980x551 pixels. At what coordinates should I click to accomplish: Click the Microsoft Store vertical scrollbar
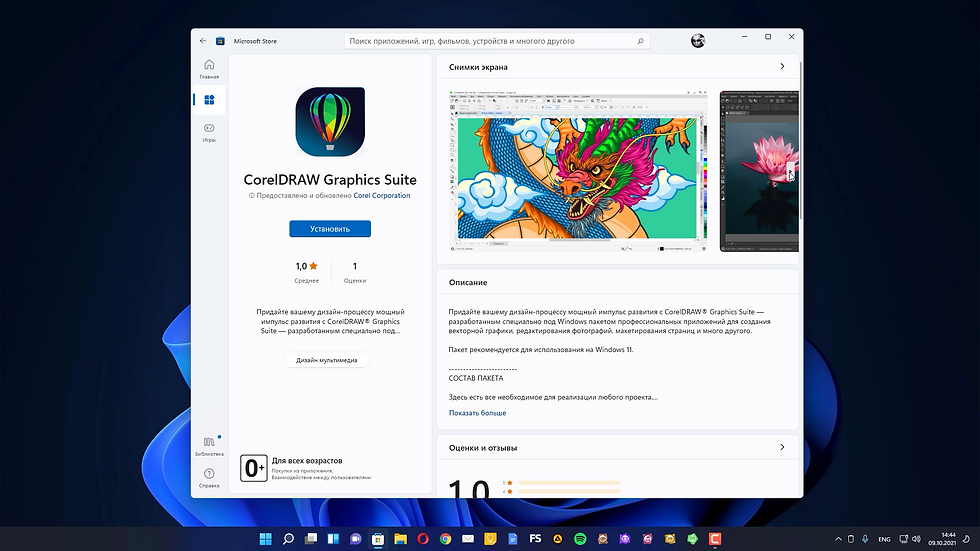801,141
